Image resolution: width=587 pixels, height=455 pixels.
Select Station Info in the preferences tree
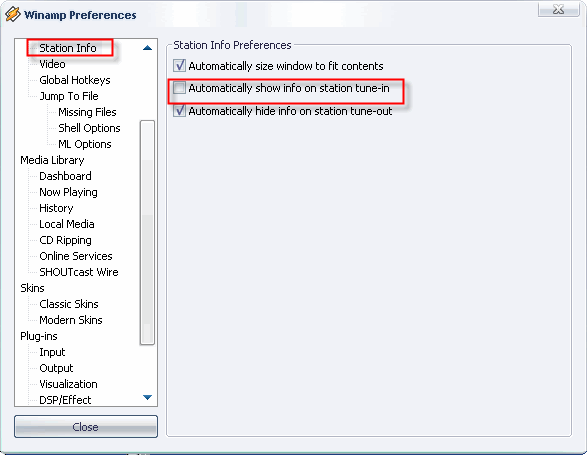click(x=68, y=48)
